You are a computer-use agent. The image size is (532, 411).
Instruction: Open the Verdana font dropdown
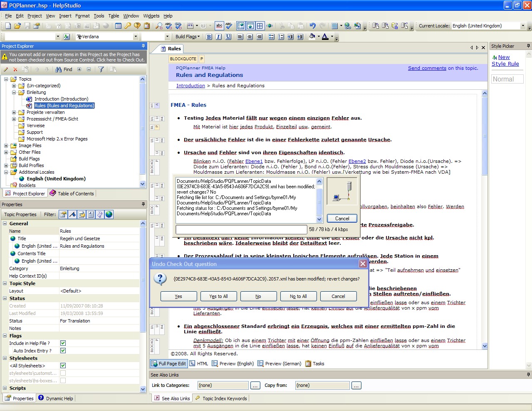[x=136, y=37]
